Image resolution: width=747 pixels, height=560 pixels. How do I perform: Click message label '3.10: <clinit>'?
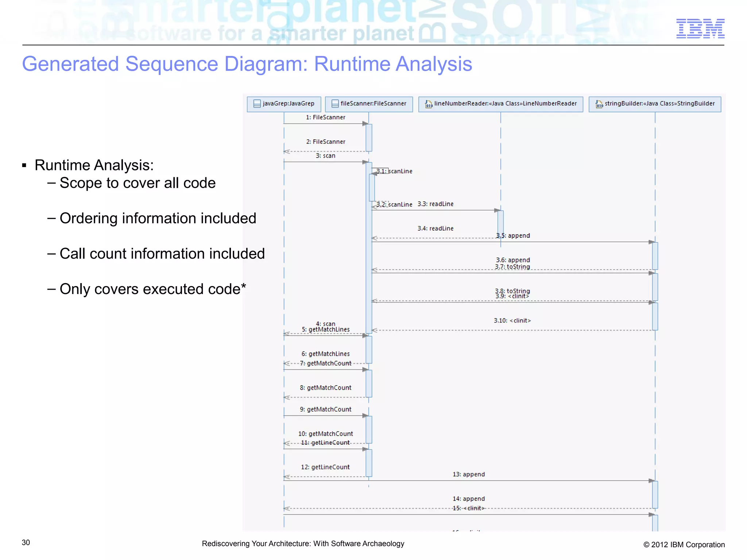[512, 320]
